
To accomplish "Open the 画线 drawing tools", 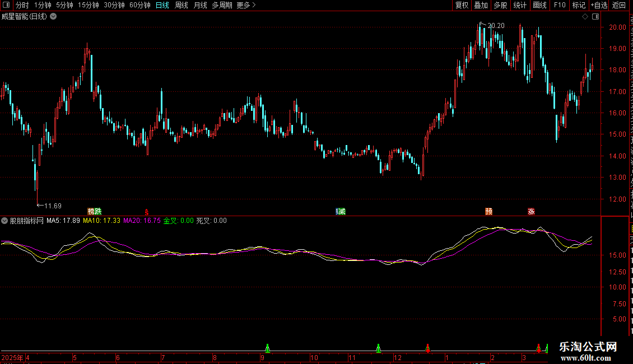I will [540, 5].
